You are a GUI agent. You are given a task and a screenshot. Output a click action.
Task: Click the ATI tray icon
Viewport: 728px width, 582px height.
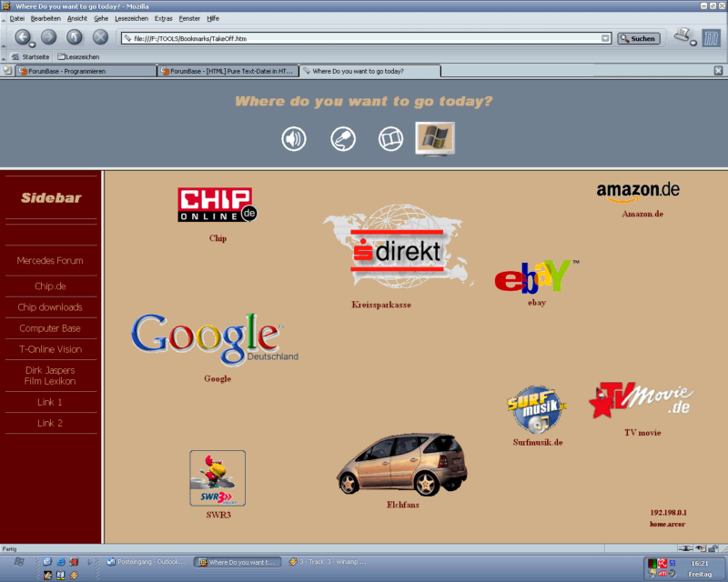[662, 574]
